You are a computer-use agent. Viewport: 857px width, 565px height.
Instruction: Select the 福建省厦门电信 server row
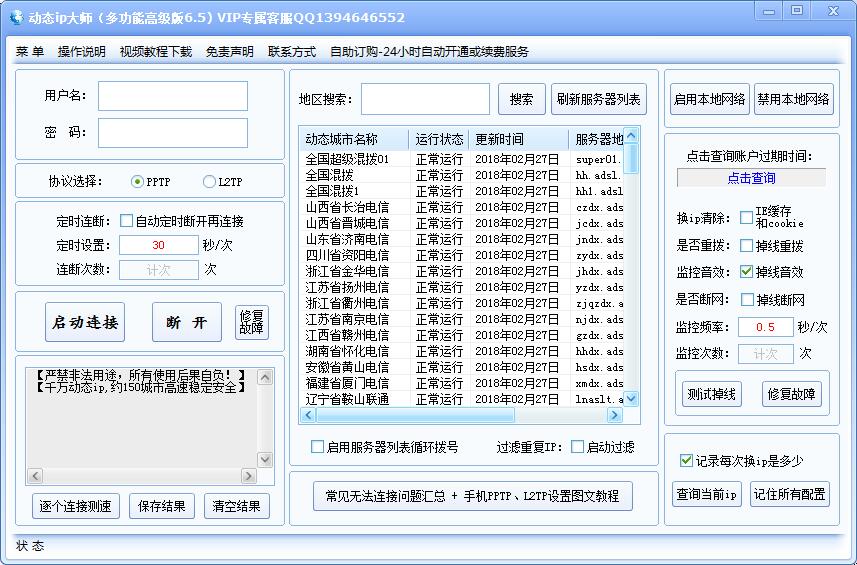pyautogui.click(x=462, y=383)
